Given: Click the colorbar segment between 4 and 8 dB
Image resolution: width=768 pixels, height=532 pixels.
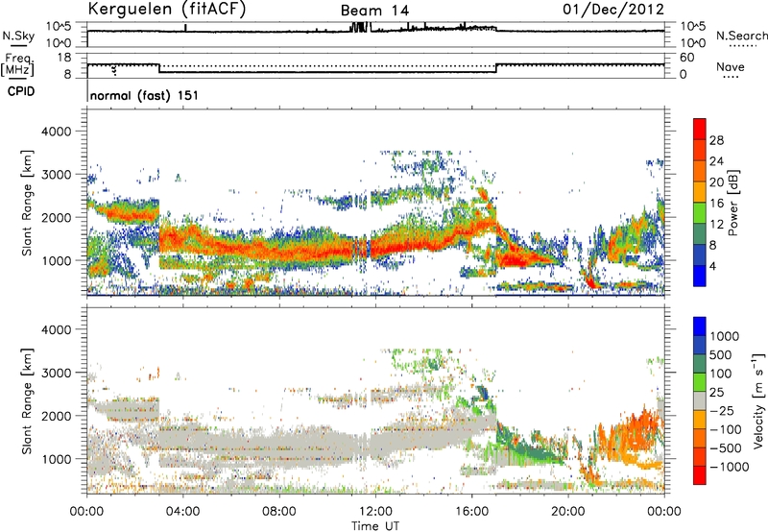Looking at the screenshot, I should (700, 255).
